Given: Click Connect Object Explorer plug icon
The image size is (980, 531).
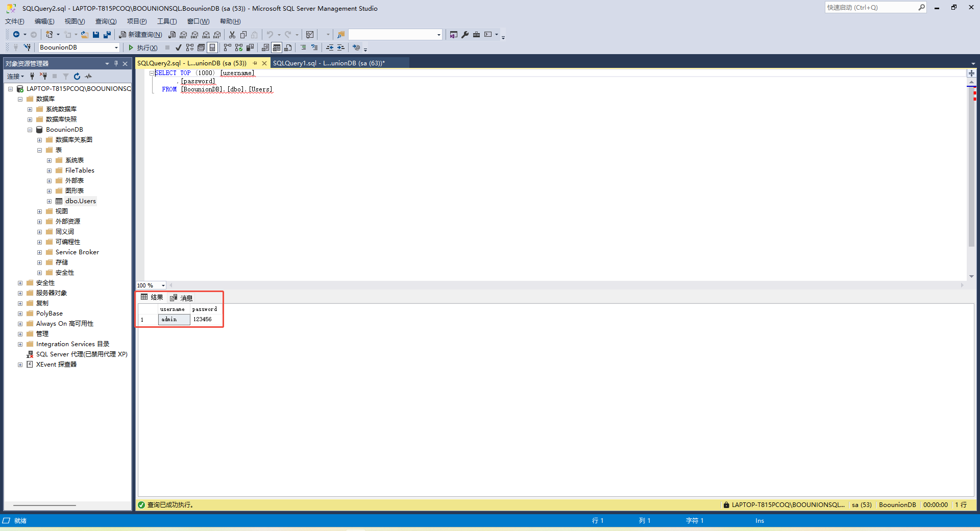Looking at the screenshot, I should 32,76.
